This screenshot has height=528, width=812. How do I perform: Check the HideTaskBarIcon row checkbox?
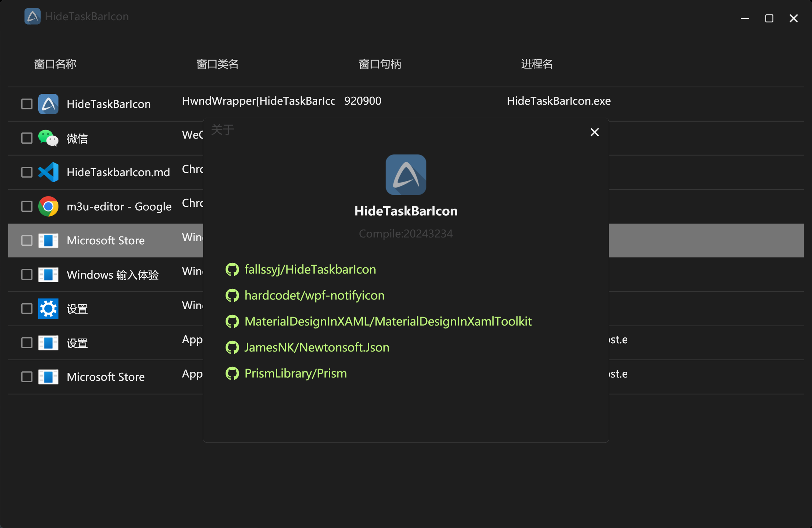26,104
